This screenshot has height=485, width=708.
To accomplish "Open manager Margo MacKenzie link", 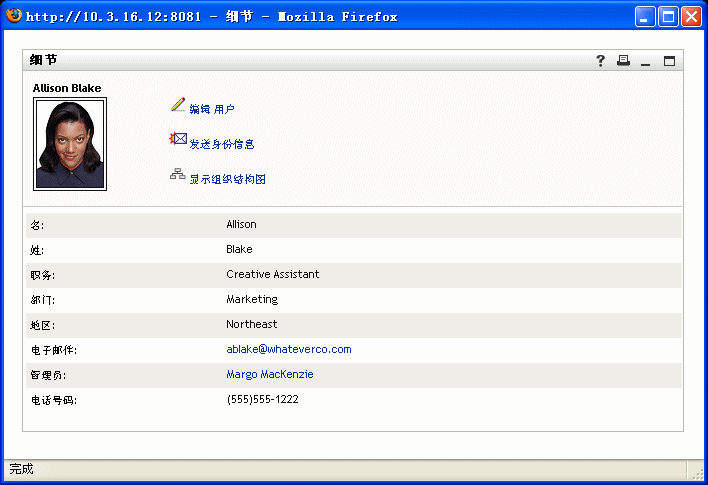I will (x=270, y=374).
